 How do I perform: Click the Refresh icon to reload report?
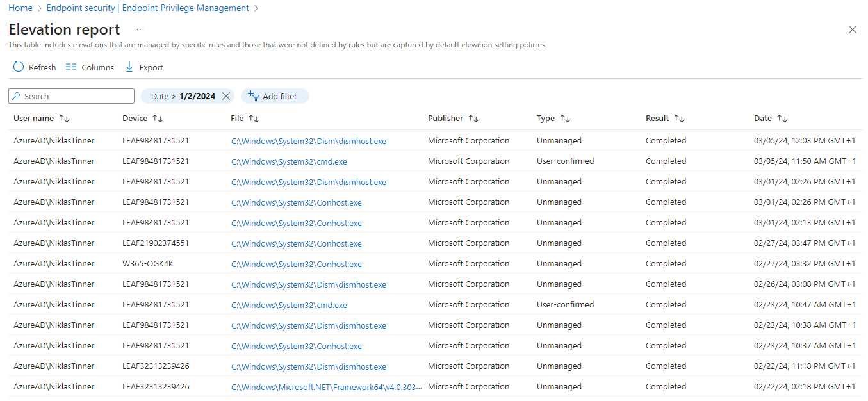tap(18, 67)
